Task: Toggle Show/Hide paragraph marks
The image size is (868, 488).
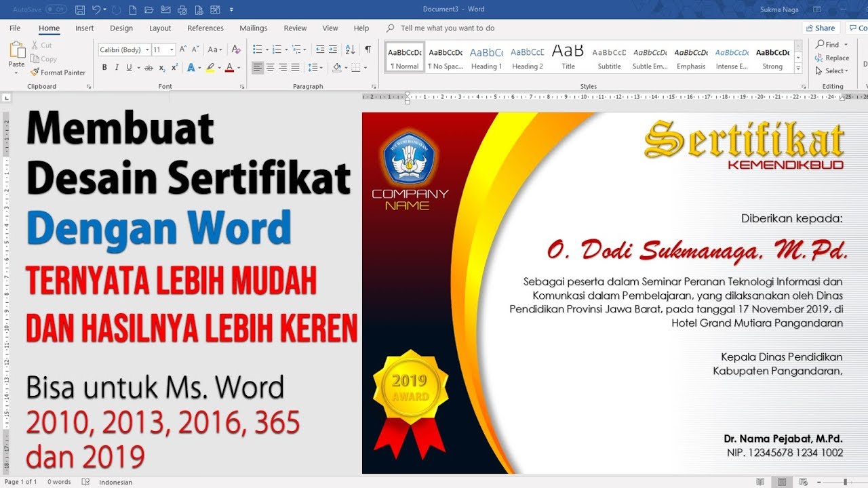Action: [x=368, y=49]
